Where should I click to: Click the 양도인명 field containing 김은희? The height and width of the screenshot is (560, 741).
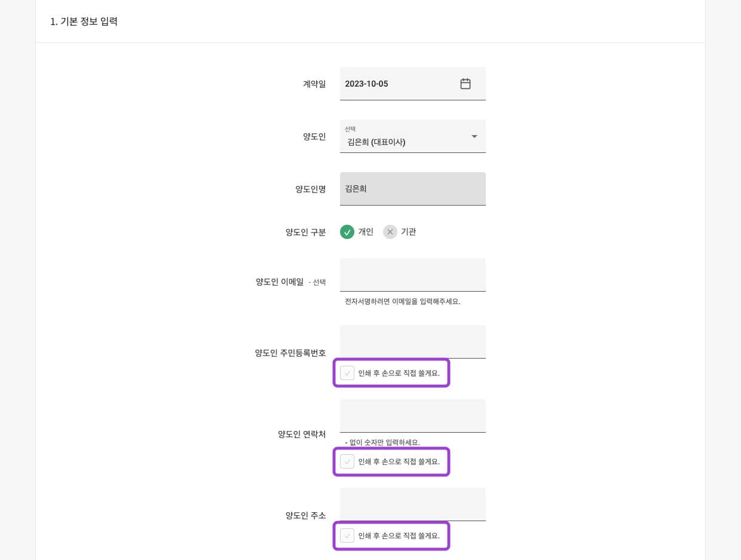coord(412,189)
